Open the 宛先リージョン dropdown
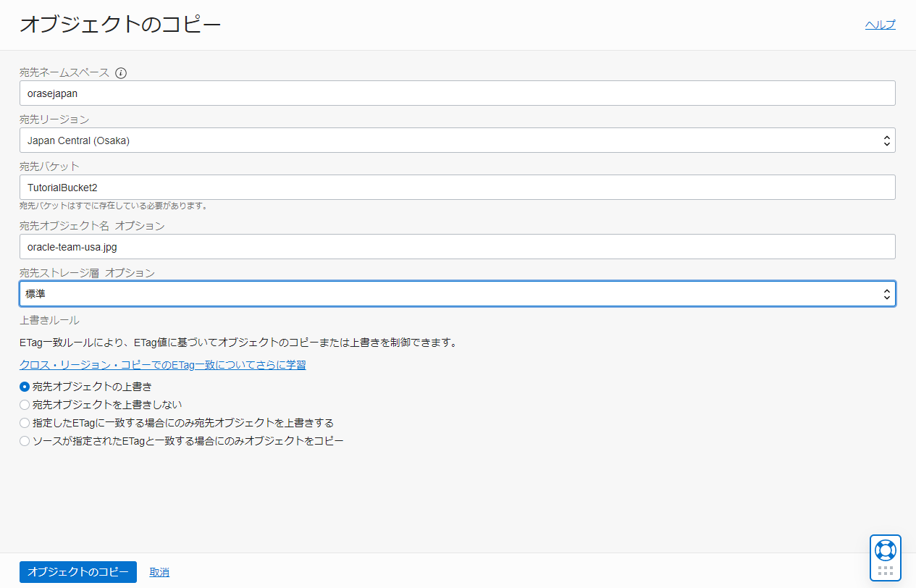 pos(458,140)
